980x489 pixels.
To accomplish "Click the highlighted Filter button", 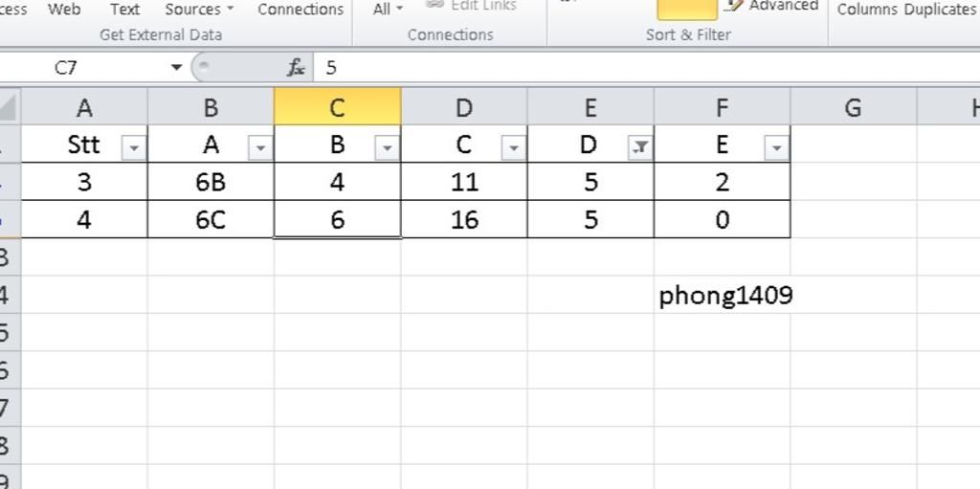I will [687, 9].
